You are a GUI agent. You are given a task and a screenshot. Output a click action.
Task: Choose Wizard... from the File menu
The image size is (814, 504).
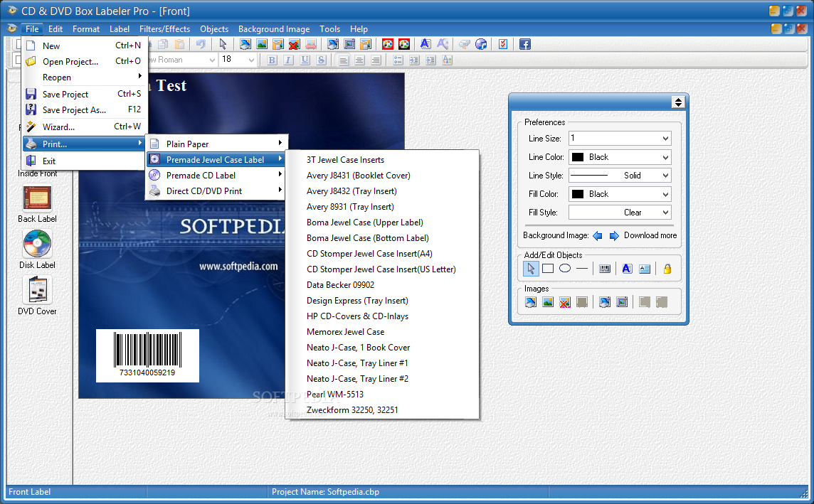[x=85, y=127]
